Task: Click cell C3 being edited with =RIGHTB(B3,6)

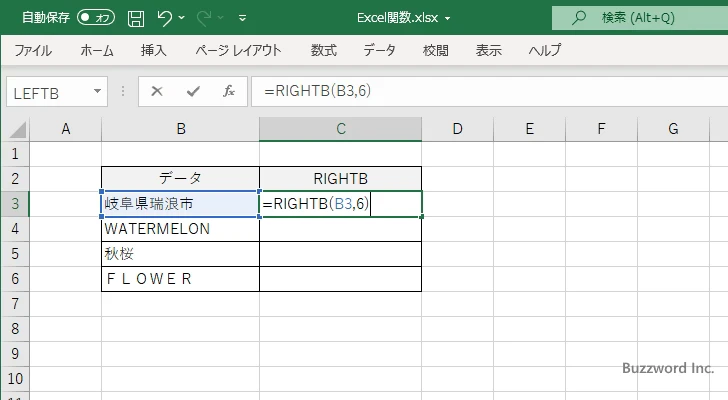Action: (341, 204)
